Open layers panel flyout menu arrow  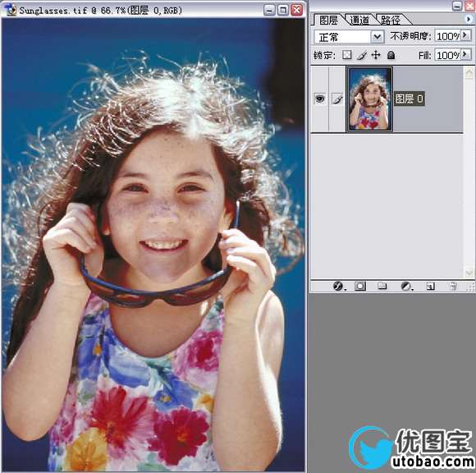pyautogui.click(x=469, y=19)
